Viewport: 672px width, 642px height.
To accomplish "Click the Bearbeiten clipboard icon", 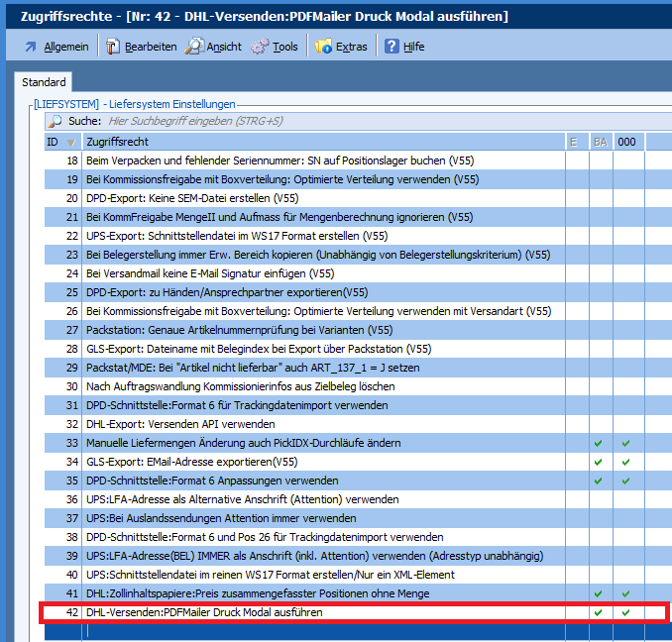I will [x=113, y=47].
